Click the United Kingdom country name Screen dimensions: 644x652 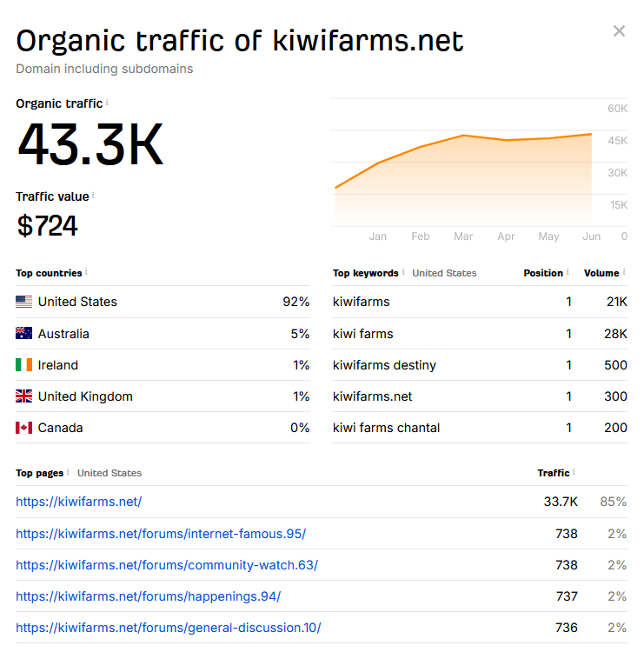tap(85, 396)
